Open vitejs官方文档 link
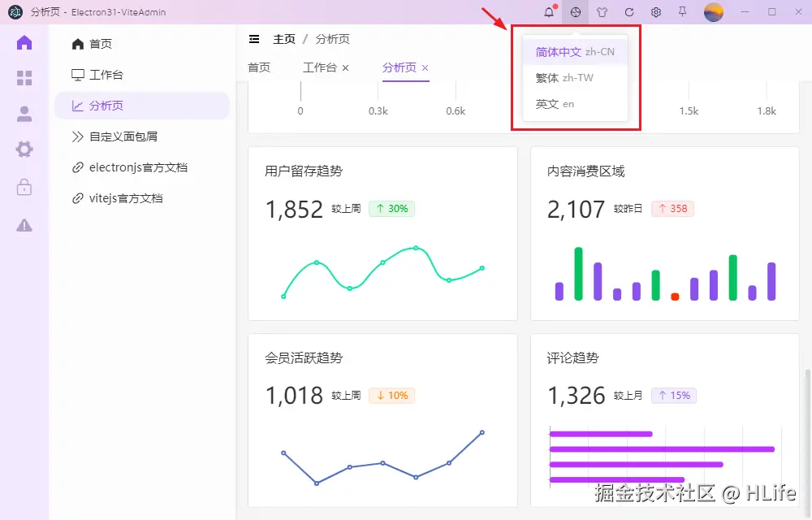 (142, 198)
